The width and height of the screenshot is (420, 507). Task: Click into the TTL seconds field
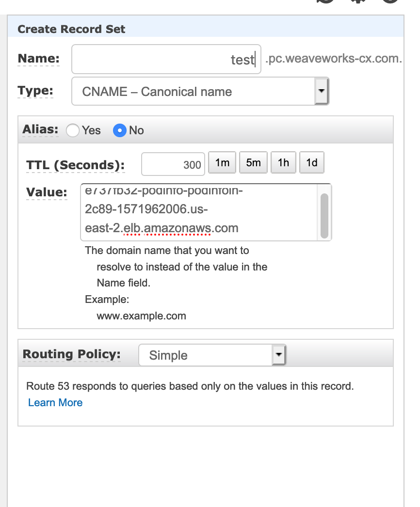click(173, 164)
